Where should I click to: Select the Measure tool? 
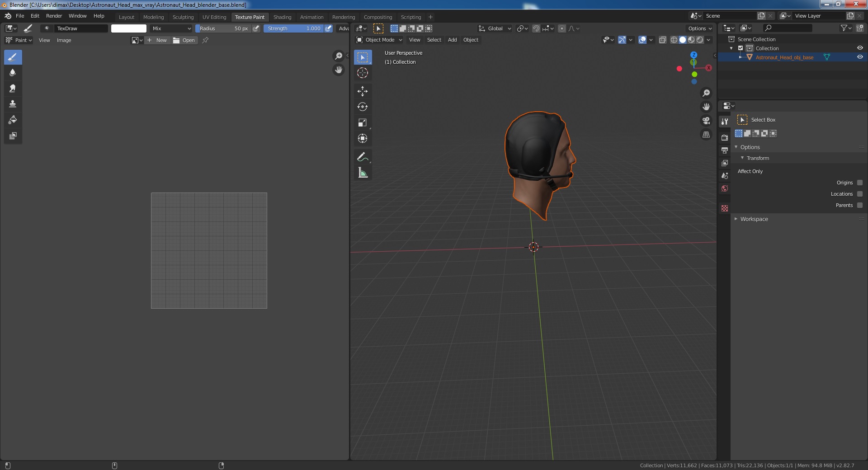363,173
